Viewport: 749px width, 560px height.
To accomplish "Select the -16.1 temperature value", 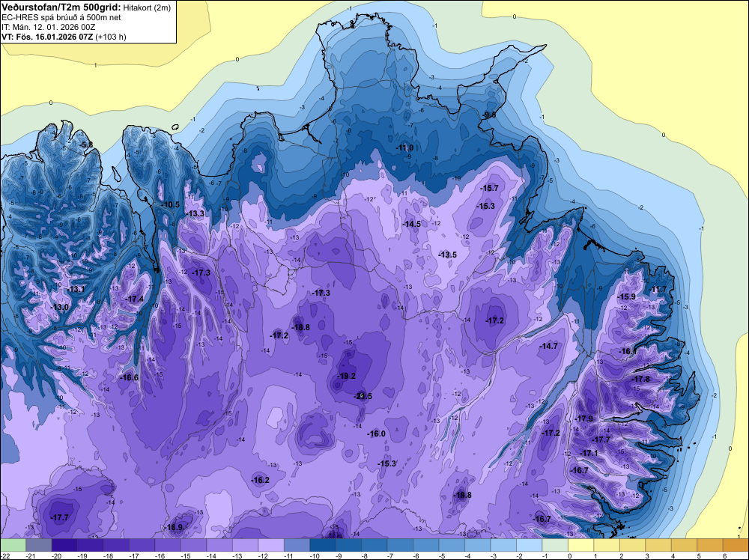I will pos(628,351).
